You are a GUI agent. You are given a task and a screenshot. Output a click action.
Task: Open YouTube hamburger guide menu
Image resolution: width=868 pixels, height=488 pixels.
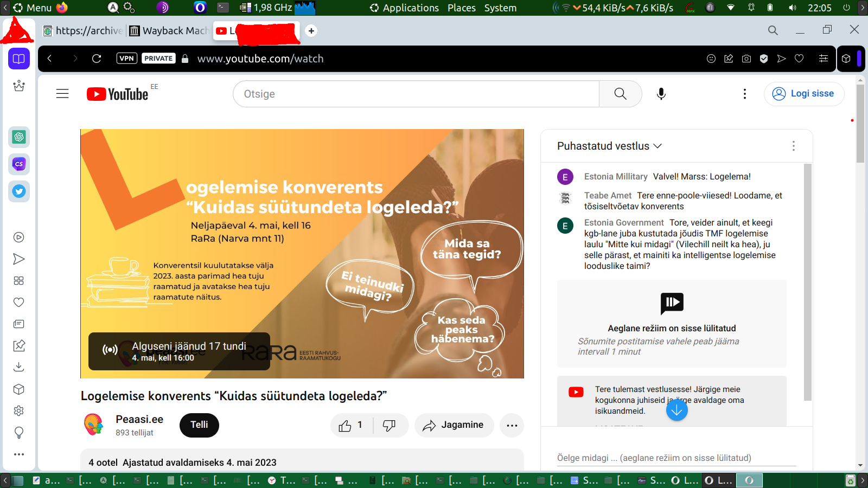tap(62, 94)
